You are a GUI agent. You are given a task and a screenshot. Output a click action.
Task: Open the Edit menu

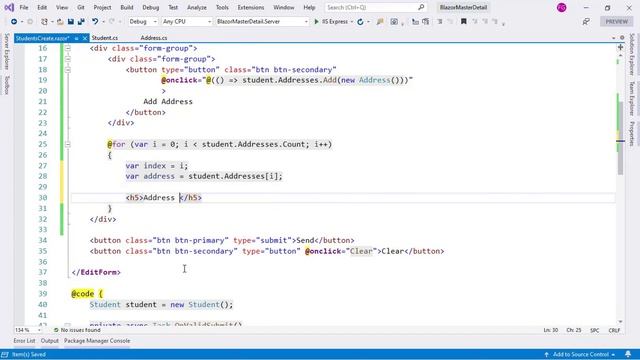pos(42,7)
